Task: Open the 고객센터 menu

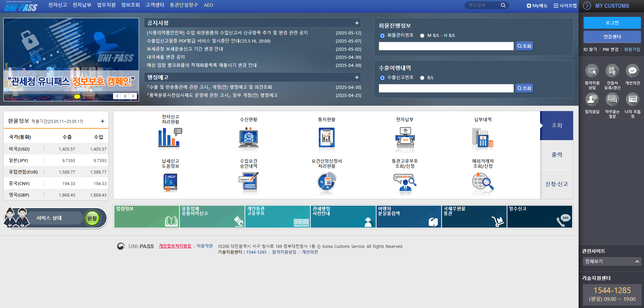Action: tap(155, 5)
